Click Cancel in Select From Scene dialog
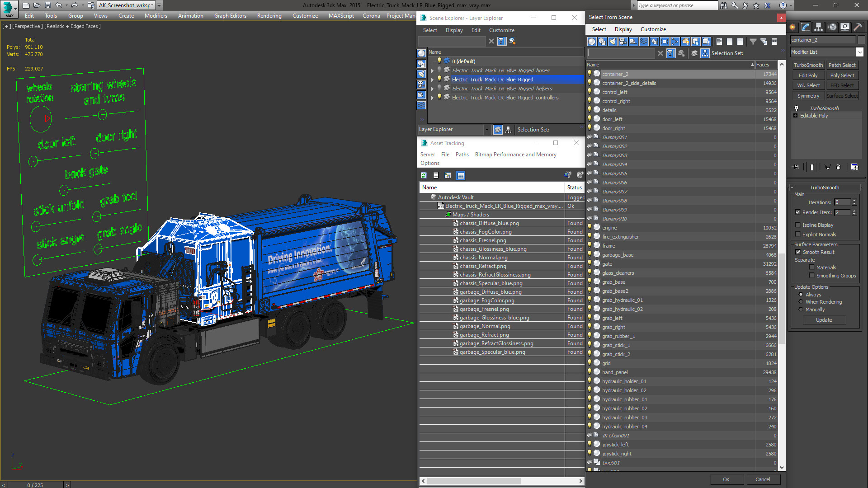Image resolution: width=868 pixels, height=488 pixels. (x=763, y=479)
